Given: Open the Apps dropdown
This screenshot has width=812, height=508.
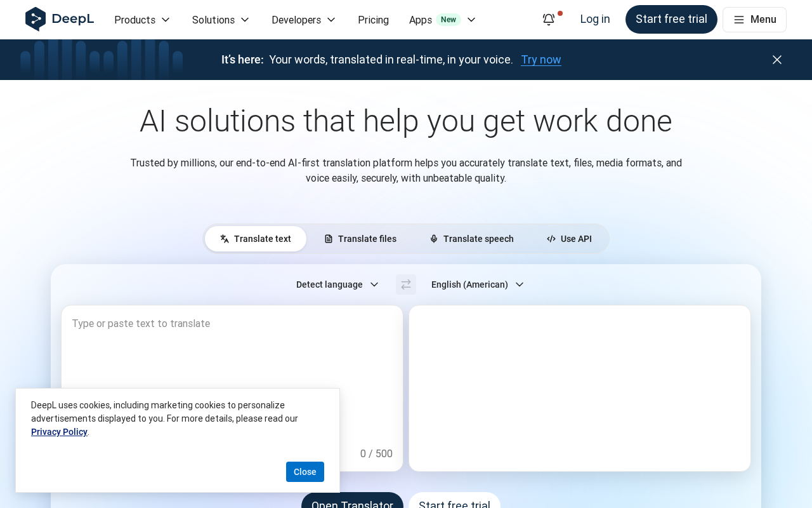Looking at the screenshot, I should coord(442,20).
